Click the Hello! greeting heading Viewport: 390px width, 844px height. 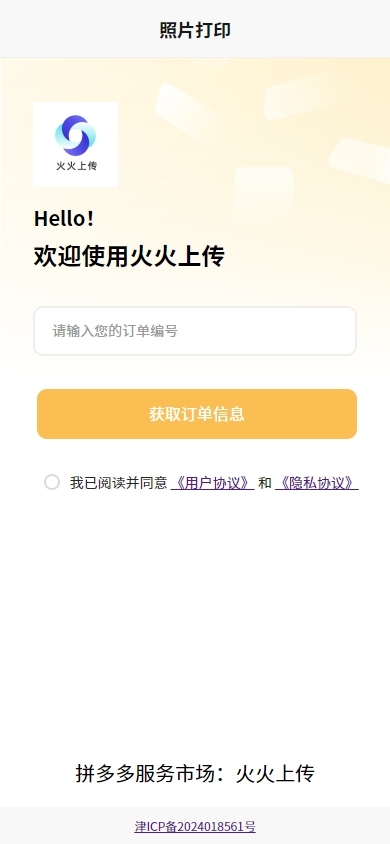64,219
